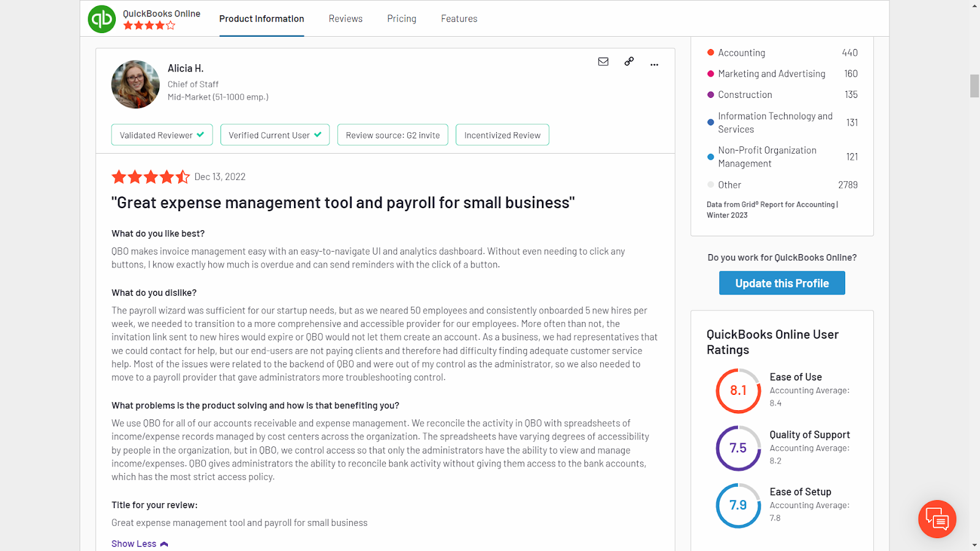Click the Accounting industry red dot
The image size is (980, 551).
point(710,53)
